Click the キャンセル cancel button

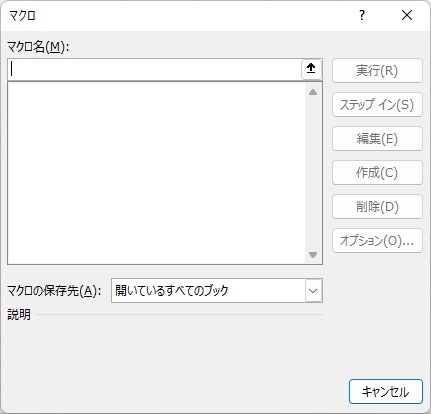click(386, 392)
